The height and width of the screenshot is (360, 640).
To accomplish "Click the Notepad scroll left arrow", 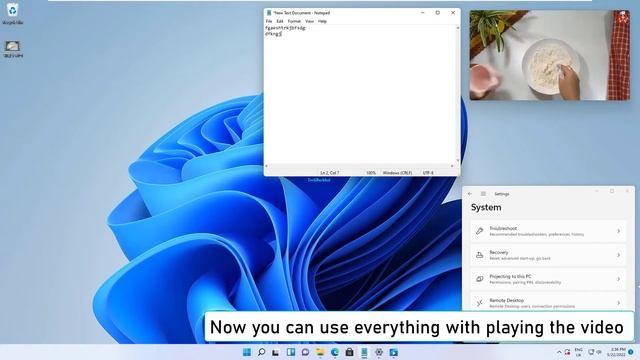I will pyautogui.click(x=267, y=166).
